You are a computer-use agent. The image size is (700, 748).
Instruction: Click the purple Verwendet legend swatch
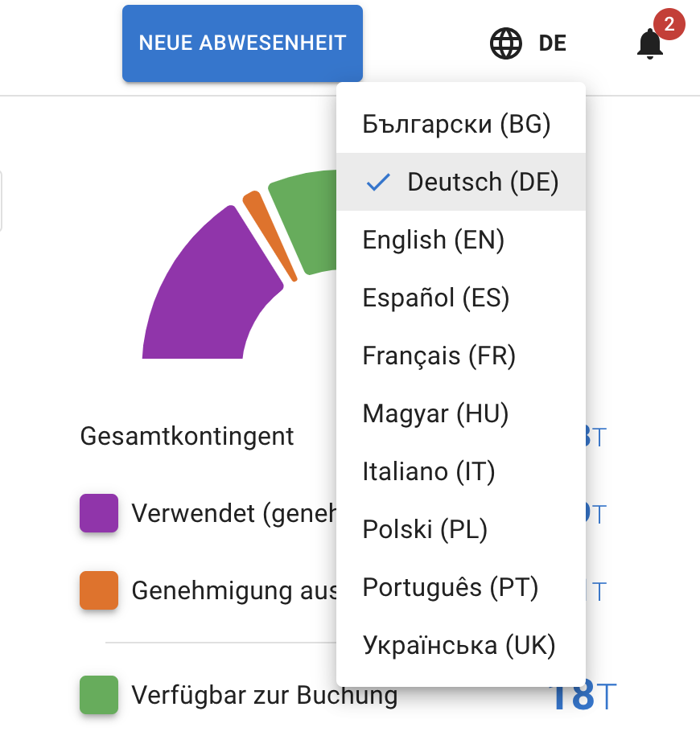pos(98,513)
